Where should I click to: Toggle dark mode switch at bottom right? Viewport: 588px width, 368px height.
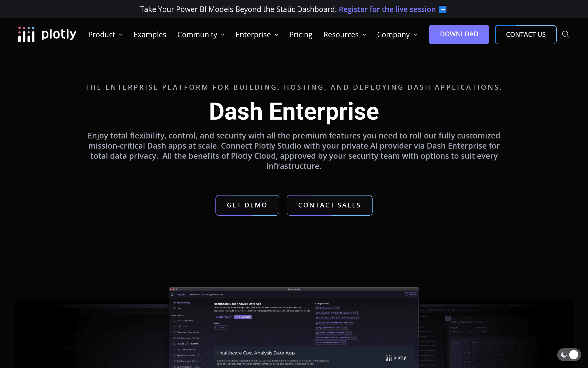click(x=569, y=355)
